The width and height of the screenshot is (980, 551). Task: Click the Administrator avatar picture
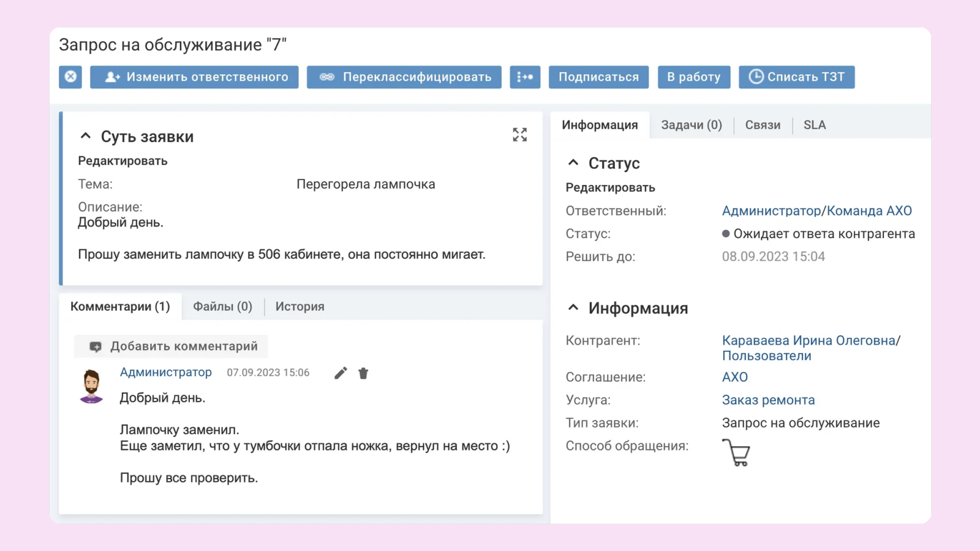coord(91,386)
